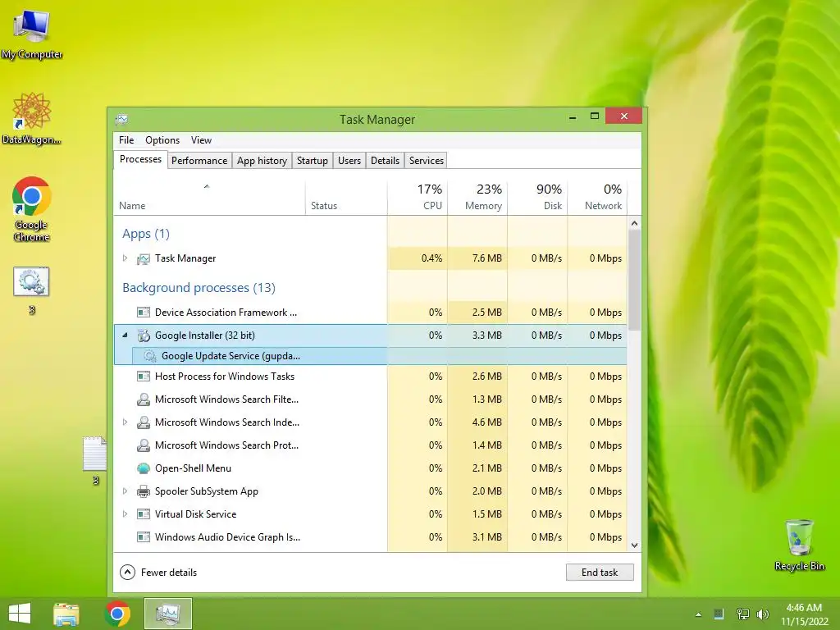This screenshot has width=840, height=630.
Task: Sort by the CPU column header
Action: coord(418,198)
